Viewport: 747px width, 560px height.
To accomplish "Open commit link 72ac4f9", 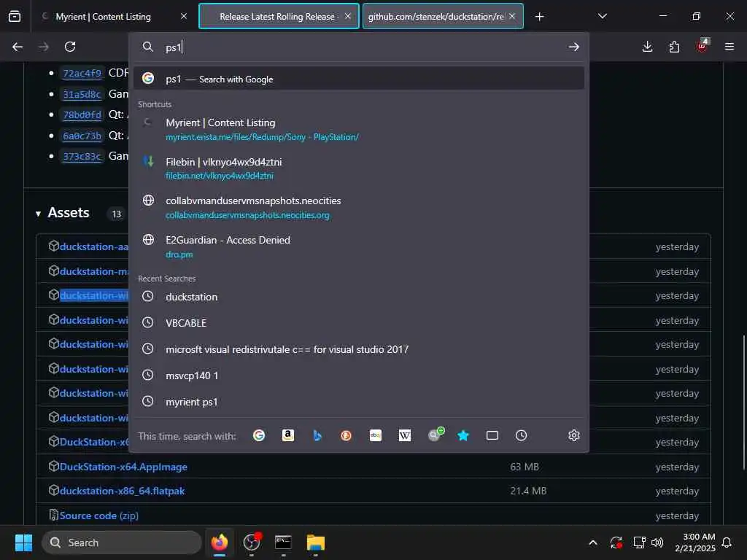I will click(82, 74).
